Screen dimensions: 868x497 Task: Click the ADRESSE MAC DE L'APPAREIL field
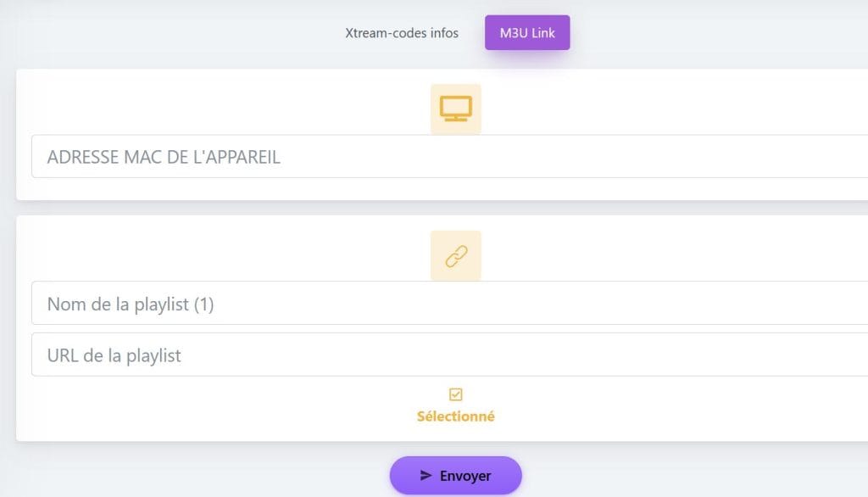click(x=254, y=156)
